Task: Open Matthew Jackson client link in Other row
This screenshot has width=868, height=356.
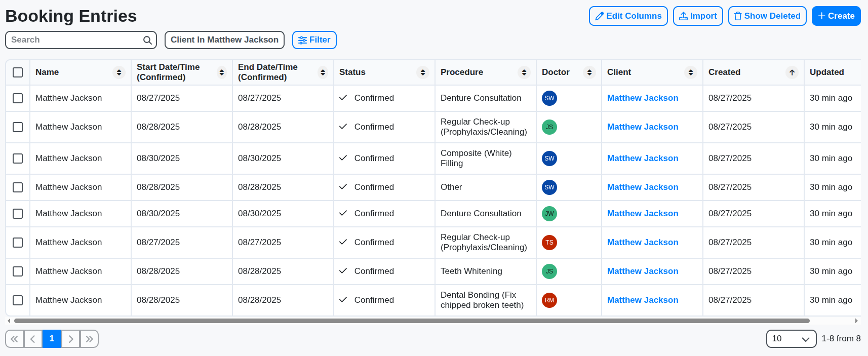Action: click(x=643, y=187)
